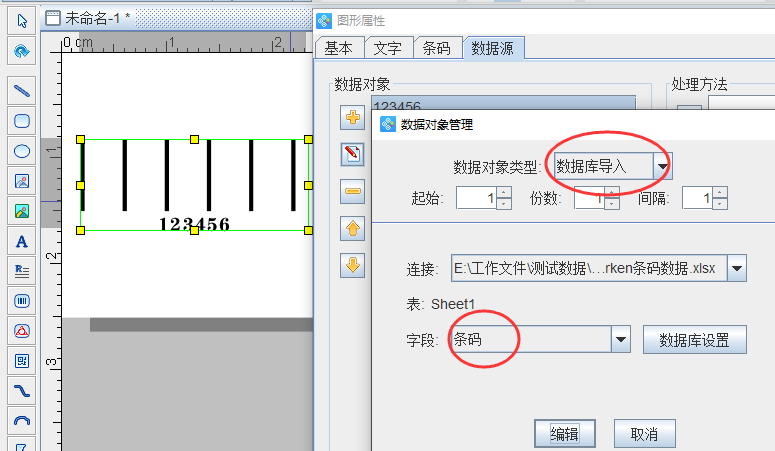Move data object up with arrow icon
This screenshot has width=775, height=451.
pyautogui.click(x=352, y=228)
